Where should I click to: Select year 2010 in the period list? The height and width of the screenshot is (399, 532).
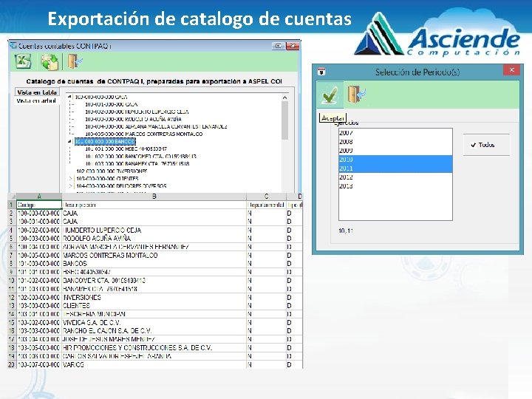395,160
